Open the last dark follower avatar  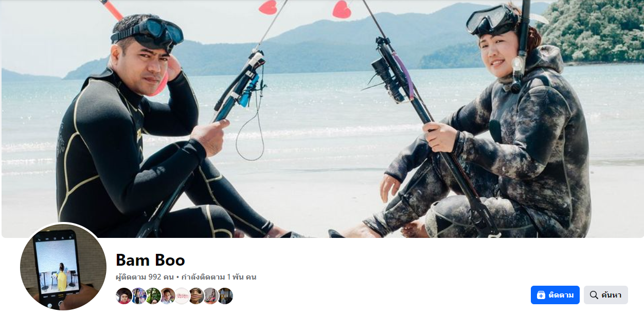[x=225, y=296]
